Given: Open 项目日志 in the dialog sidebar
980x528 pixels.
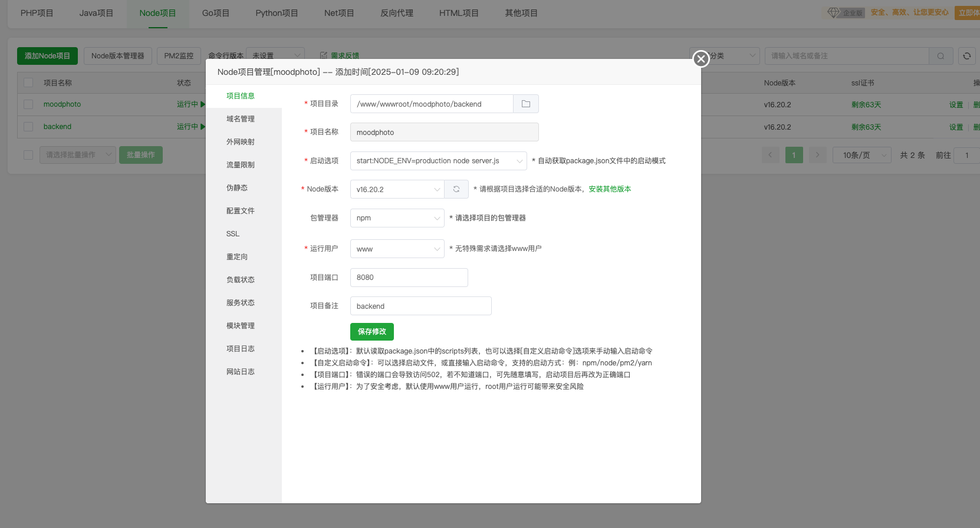Looking at the screenshot, I should point(244,349).
